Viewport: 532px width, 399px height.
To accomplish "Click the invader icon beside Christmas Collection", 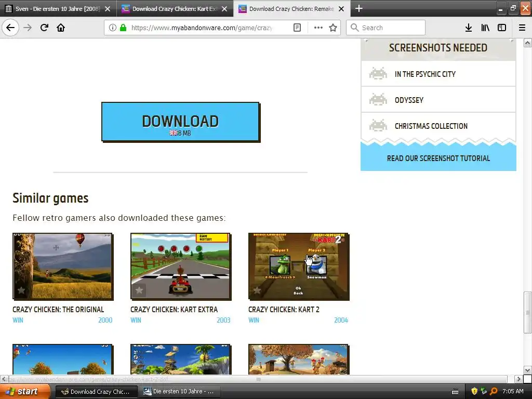I will [378, 125].
